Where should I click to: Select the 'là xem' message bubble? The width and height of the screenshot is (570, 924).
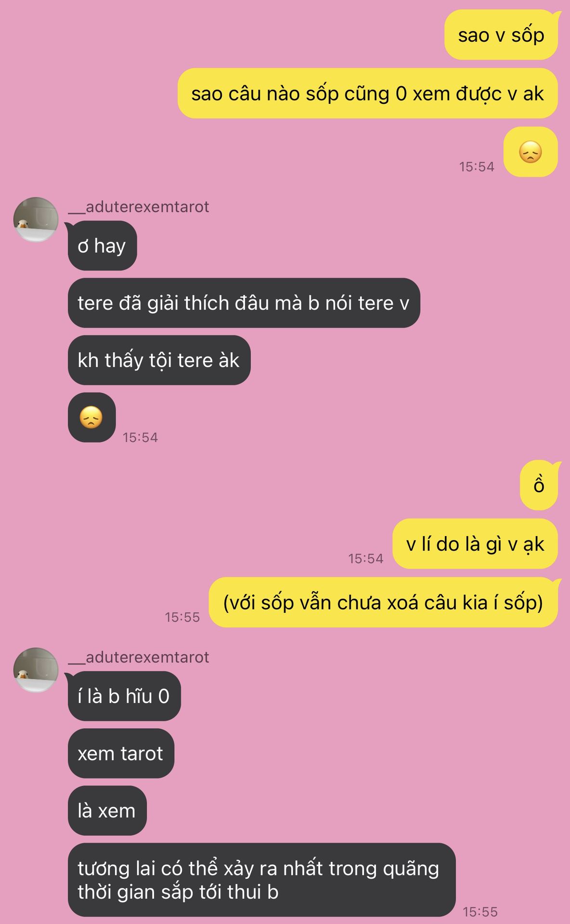coord(107,810)
